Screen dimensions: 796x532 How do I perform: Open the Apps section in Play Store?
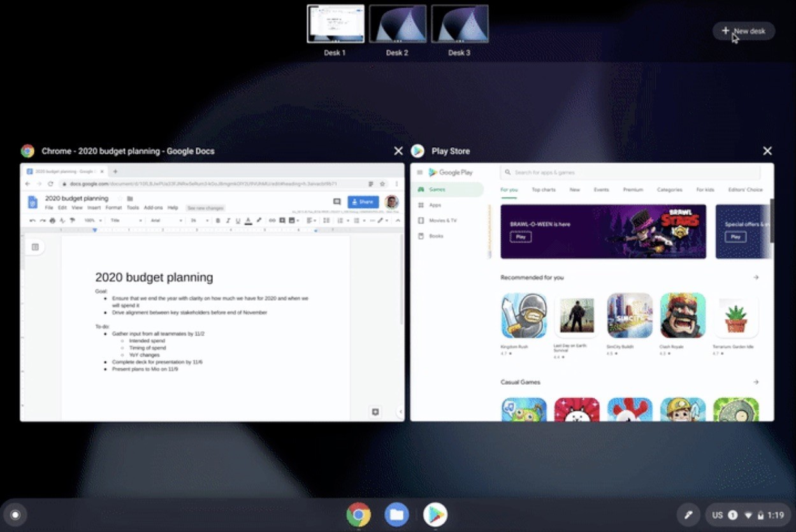tap(437, 205)
